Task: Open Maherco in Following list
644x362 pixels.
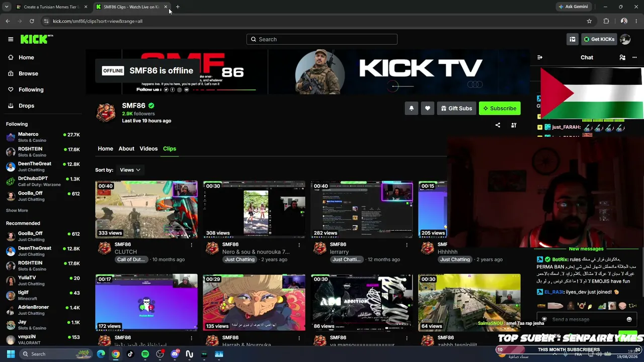Action: (x=43, y=137)
